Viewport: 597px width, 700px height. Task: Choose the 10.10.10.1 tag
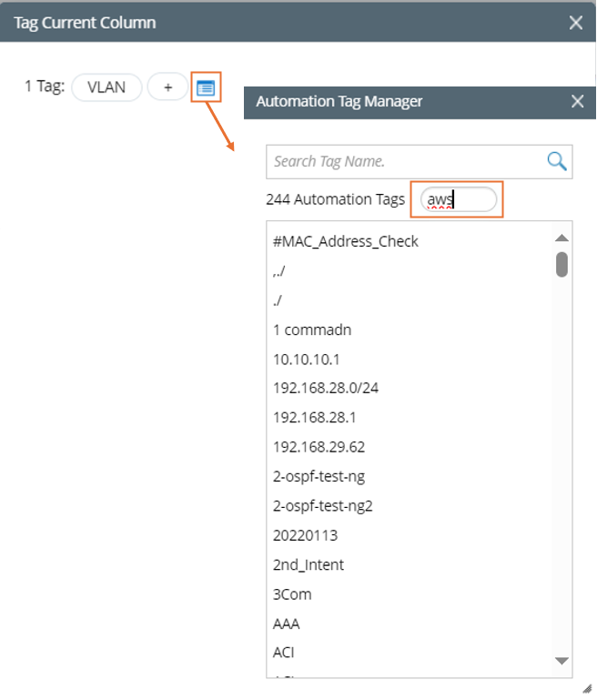point(306,359)
